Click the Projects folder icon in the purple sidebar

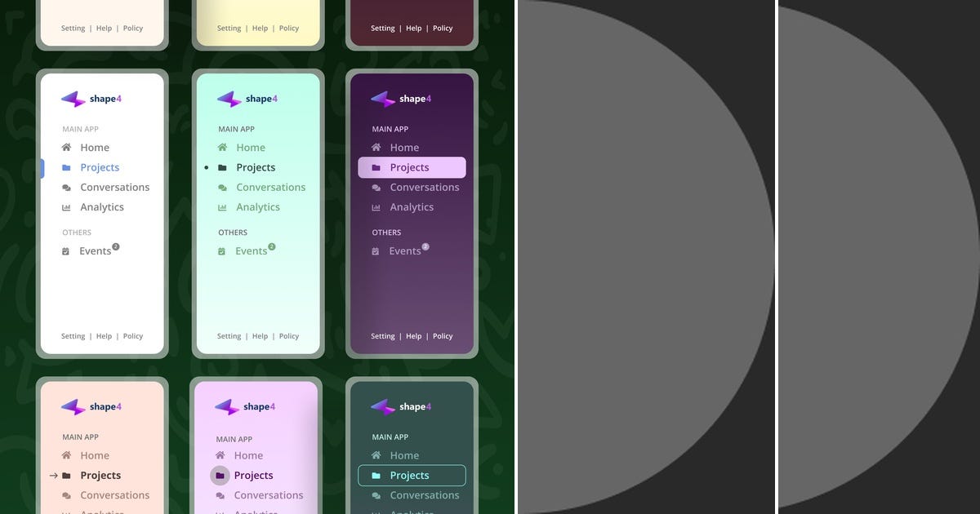point(376,167)
